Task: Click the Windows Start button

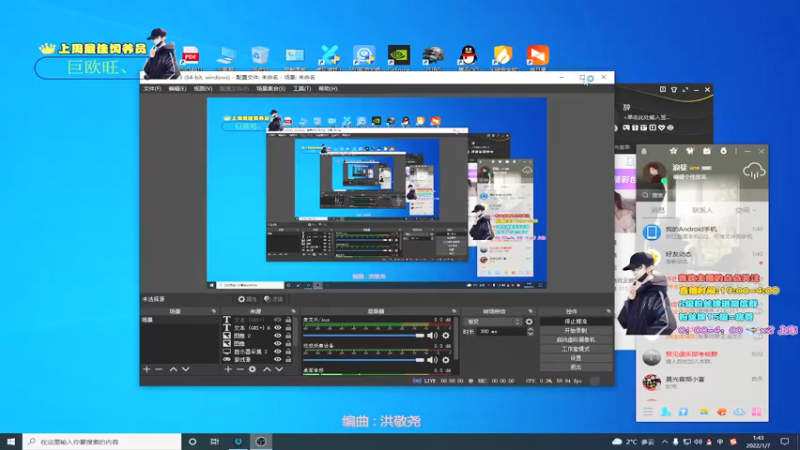Action: (x=11, y=441)
